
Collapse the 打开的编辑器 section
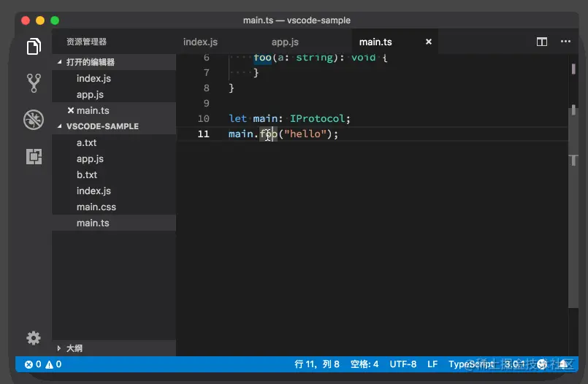coord(114,62)
